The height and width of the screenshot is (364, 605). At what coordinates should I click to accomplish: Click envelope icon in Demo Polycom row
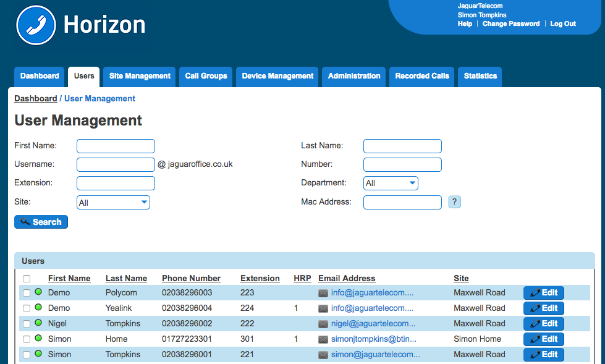(x=323, y=293)
